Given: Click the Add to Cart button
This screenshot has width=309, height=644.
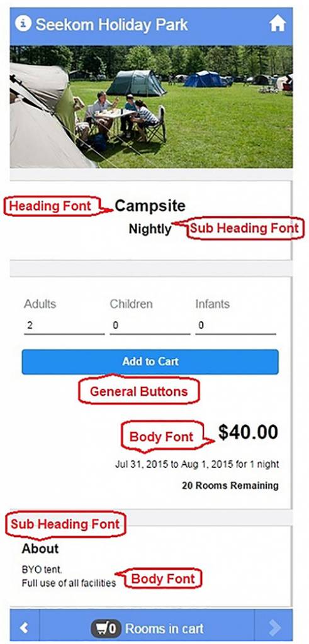Looking at the screenshot, I should click(150, 362).
